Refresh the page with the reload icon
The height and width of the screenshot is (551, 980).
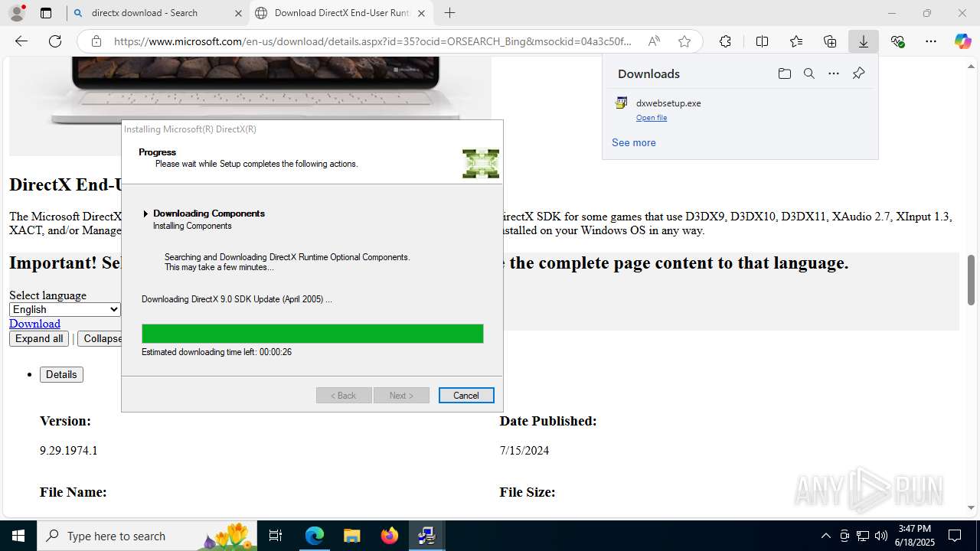coord(55,41)
